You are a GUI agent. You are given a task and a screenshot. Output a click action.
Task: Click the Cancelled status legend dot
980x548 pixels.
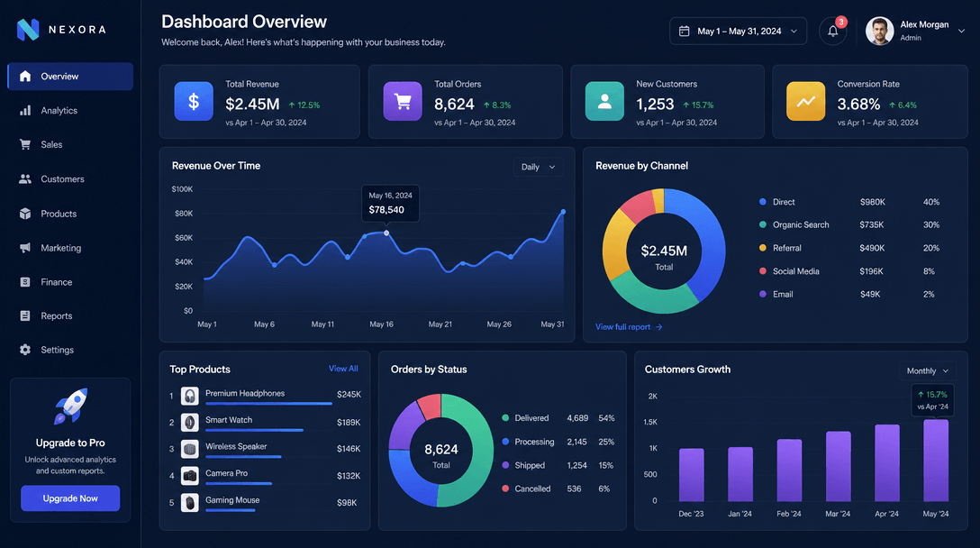pyautogui.click(x=505, y=489)
